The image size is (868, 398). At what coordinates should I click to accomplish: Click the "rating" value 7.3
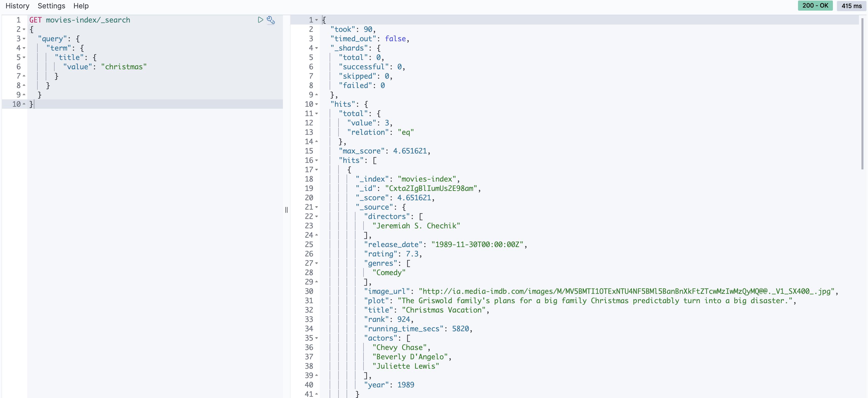[412, 254]
